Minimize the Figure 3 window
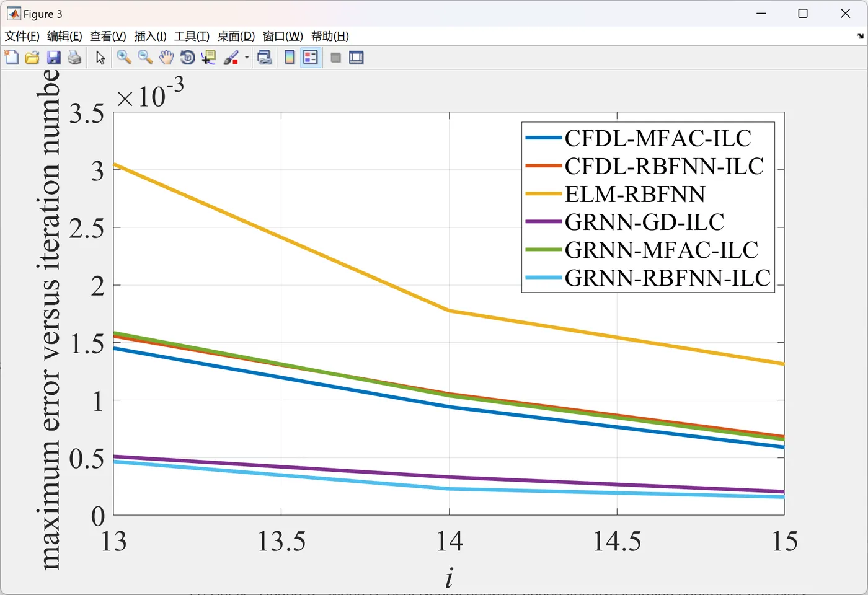Image resolution: width=868 pixels, height=595 pixels. [x=761, y=14]
